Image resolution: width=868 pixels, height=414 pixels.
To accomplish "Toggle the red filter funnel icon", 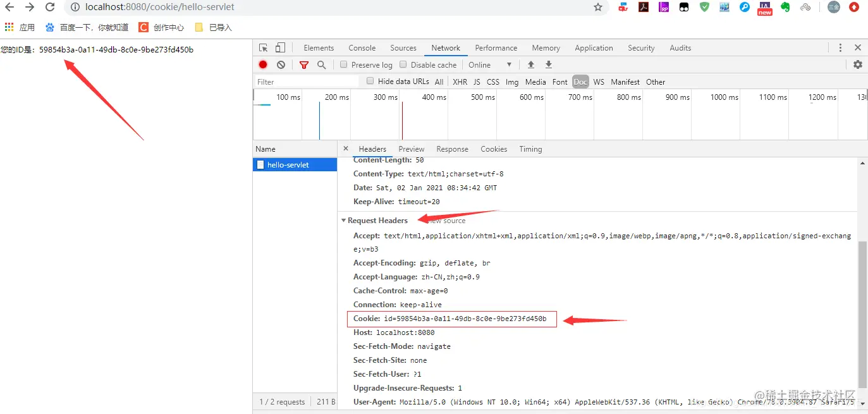I will click(x=304, y=64).
